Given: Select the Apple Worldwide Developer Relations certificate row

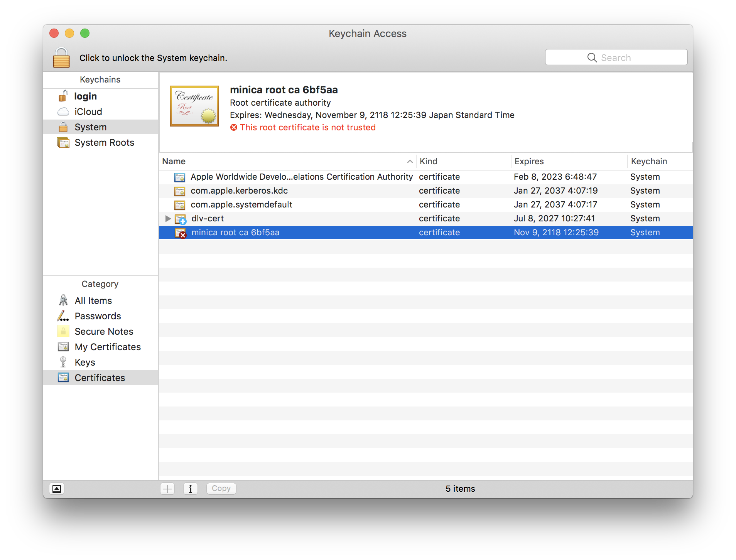Looking at the screenshot, I should point(426,177).
